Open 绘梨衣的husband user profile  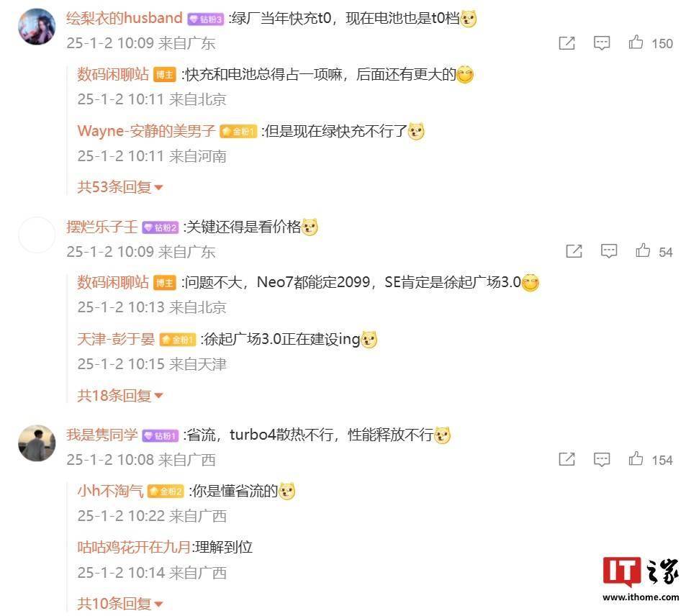pyautogui.click(x=125, y=18)
